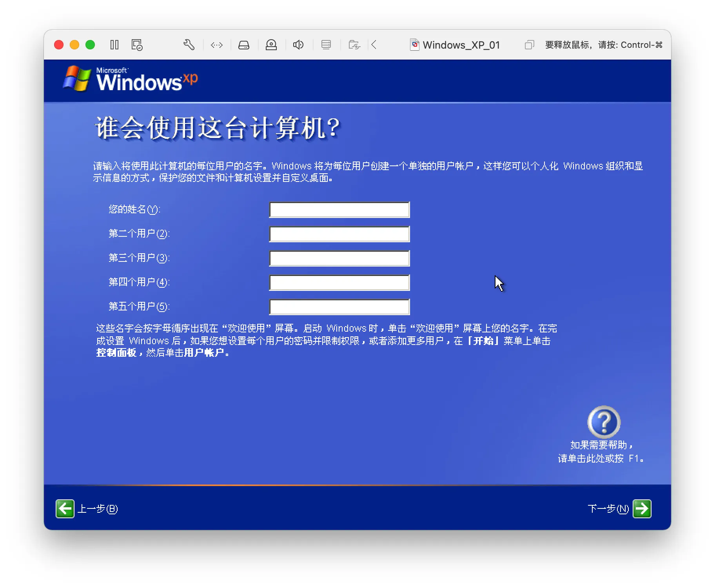Click the 谁会使用这台计算机? heading

tap(218, 128)
